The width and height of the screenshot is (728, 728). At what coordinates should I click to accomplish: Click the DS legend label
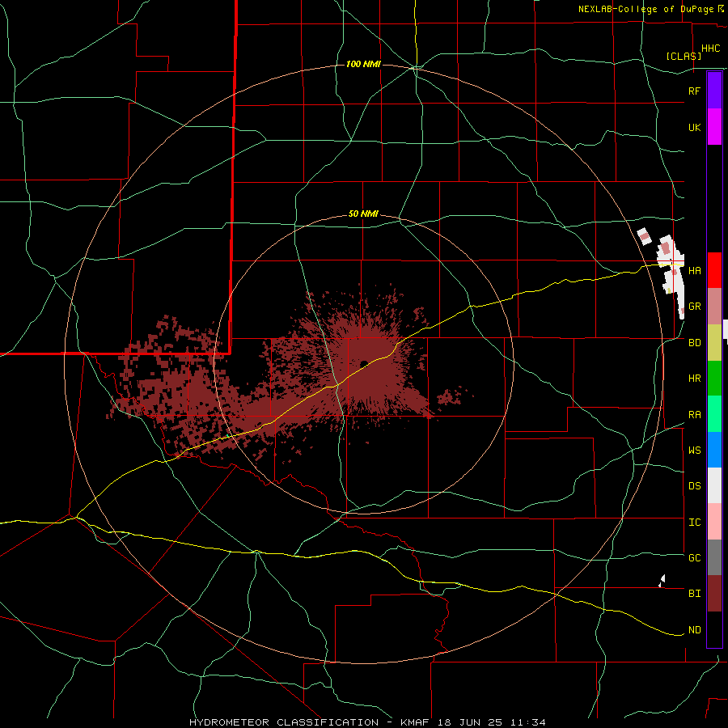point(694,486)
